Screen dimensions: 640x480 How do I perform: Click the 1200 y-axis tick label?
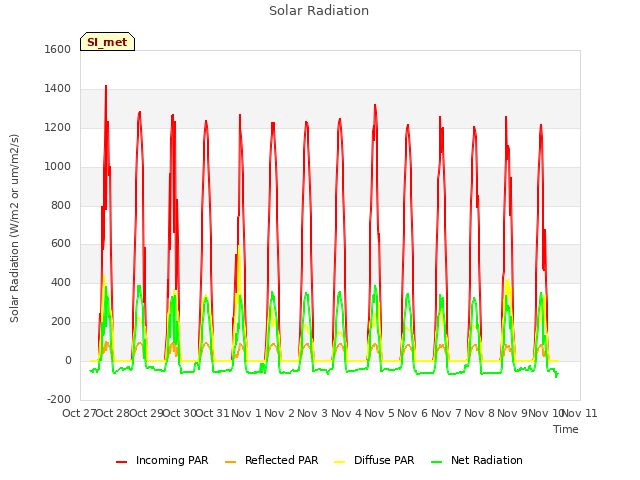58,127
